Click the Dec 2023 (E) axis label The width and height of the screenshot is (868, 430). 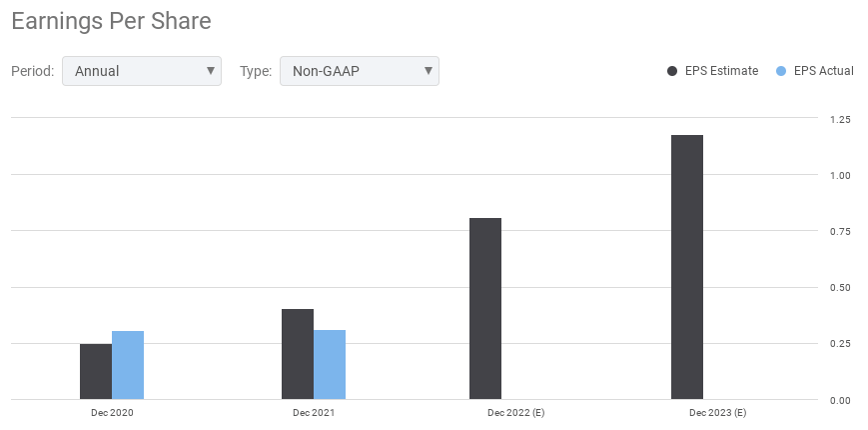click(x=717, y=412)
